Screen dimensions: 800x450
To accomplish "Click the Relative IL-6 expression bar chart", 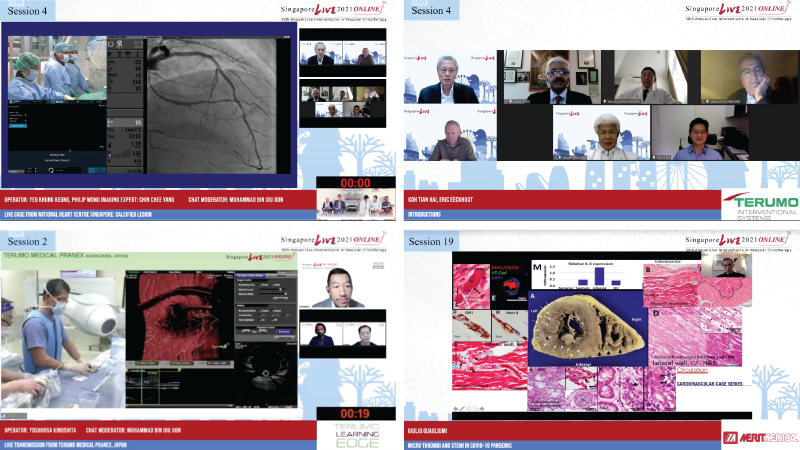I will (586, 275).
